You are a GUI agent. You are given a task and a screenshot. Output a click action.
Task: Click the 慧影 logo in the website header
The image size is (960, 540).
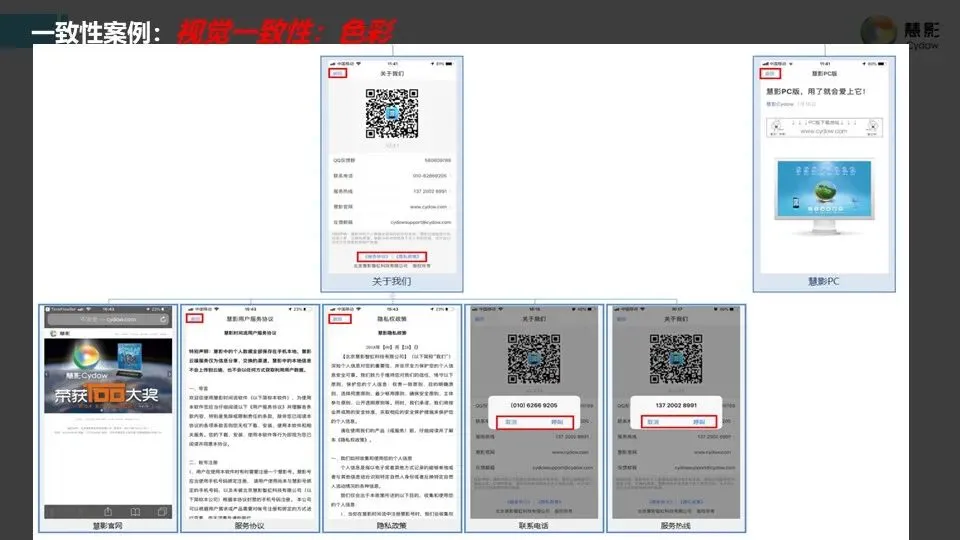(60, 334)
